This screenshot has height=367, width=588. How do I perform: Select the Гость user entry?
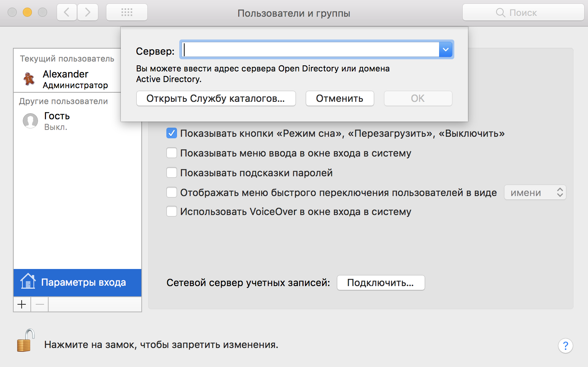click(x=77, y=121)
